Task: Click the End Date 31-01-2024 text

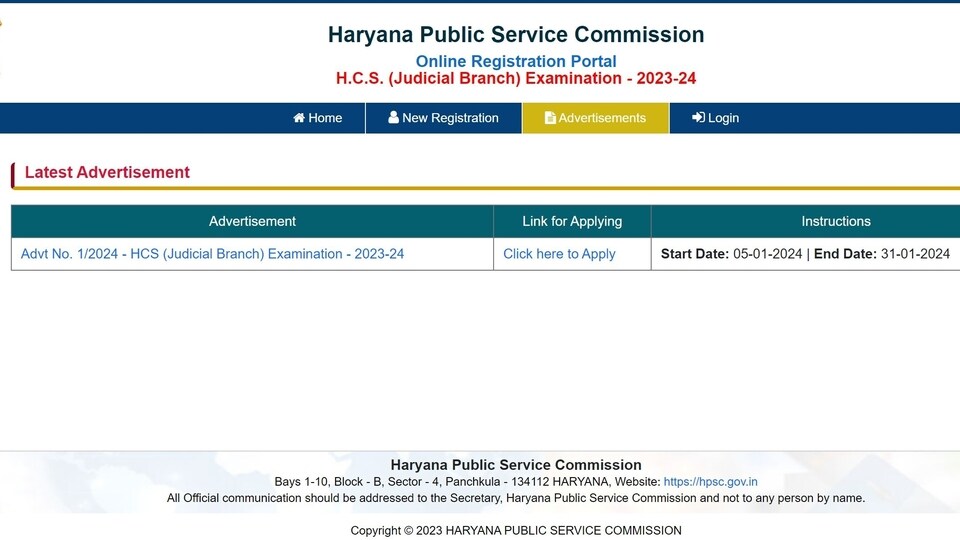Action: (882, 253)
